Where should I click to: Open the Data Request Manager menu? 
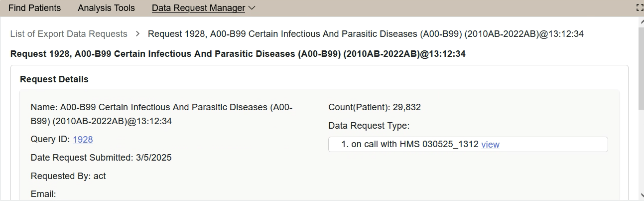click(x=198, y=8)
